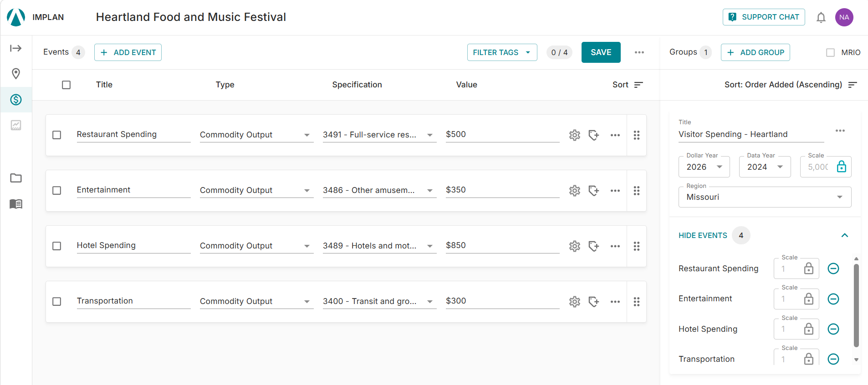Open the Impacts dollar sign icon
Viewport: 868px width, 385px height.
16,100
